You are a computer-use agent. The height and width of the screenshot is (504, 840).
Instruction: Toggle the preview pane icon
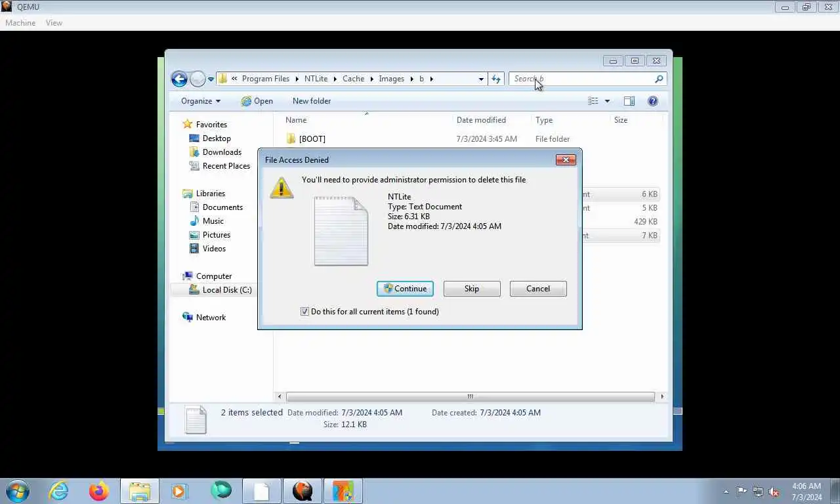(x=629, y=101)
